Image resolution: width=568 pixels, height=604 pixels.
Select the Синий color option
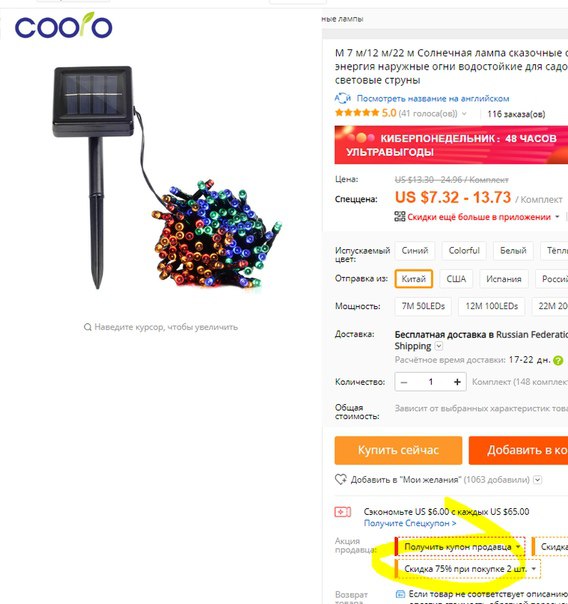(x=415, y=250)
